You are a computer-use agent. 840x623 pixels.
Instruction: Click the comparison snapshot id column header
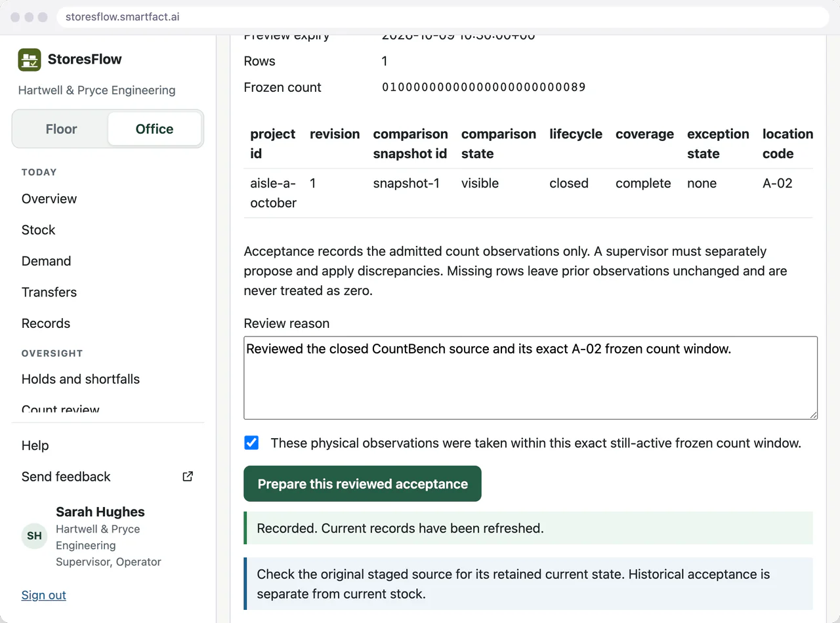tap(410, 144)
